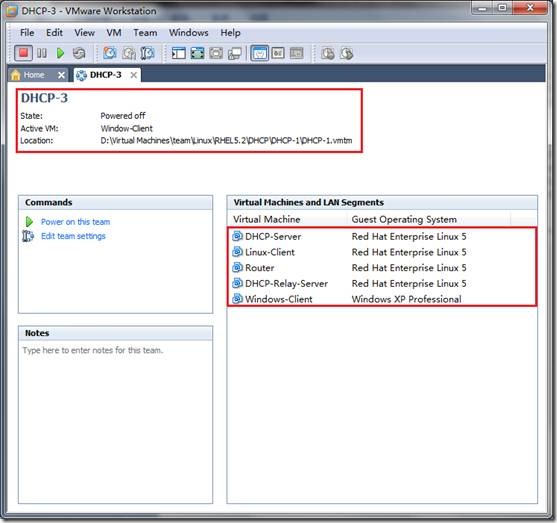557x523 pixels.
Task: Select the DHCP-Server virtual machine row
Action: 382,236
